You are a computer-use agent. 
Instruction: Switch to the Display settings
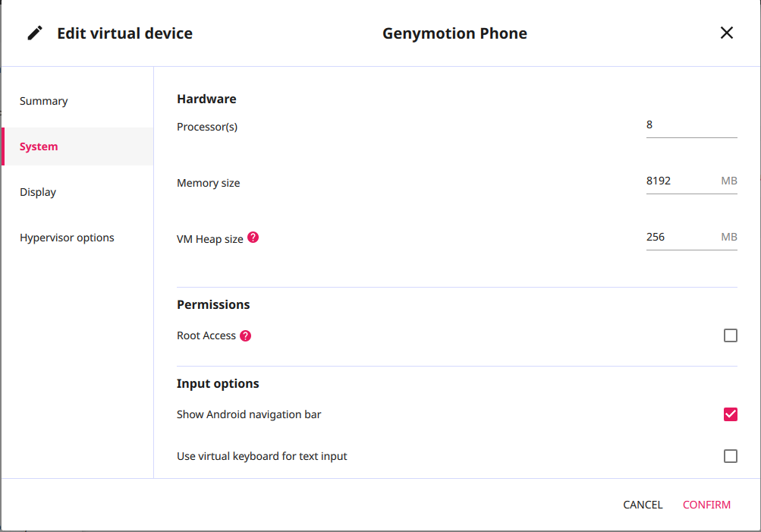[x=38, y=191]
